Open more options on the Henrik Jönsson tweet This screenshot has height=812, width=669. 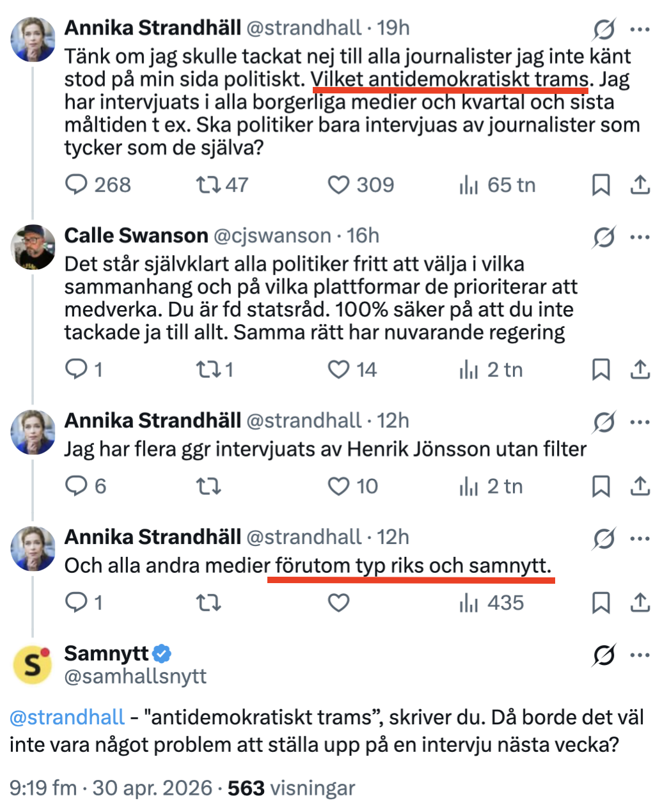(640, 422)
